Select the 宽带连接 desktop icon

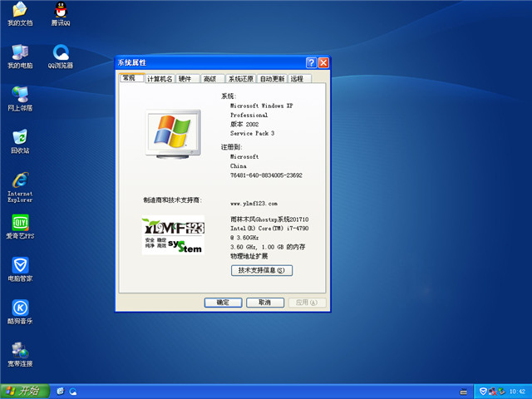pyautogui.click(x=20, y=355)
